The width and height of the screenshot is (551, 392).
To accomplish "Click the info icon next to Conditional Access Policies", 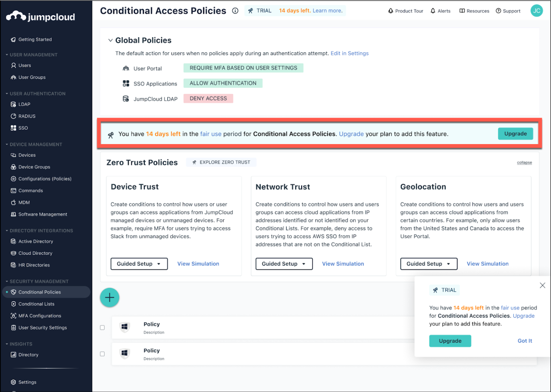I will [x=235, y=11].
